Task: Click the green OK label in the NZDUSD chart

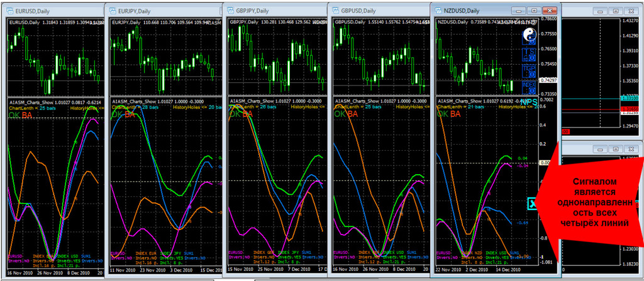Action: tap(443, 114)
